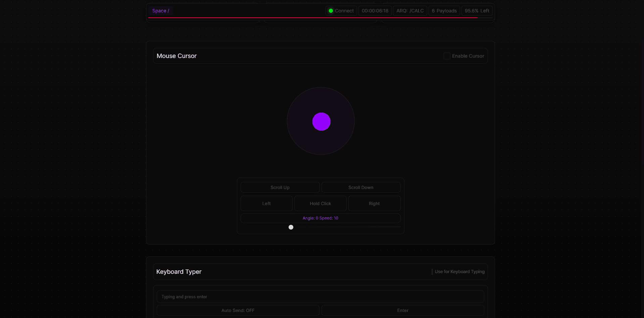
Task: Click the Right mouse button control
Action: click(374, 203)
